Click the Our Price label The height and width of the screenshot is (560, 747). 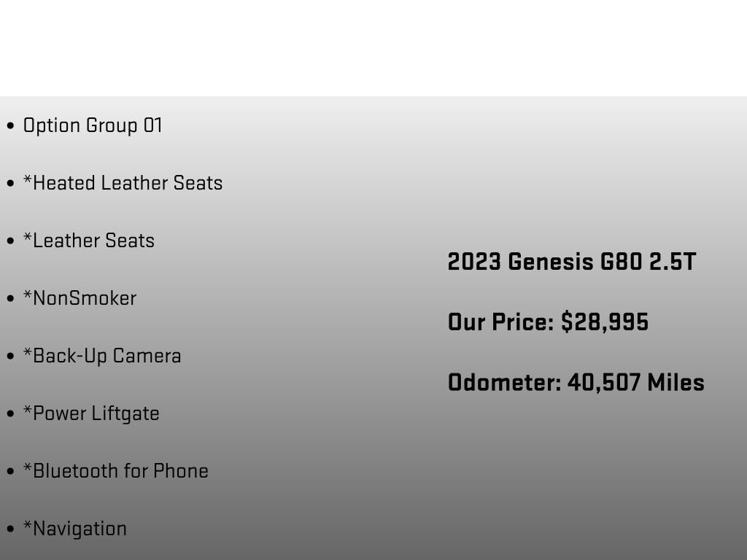coord(500,322)
